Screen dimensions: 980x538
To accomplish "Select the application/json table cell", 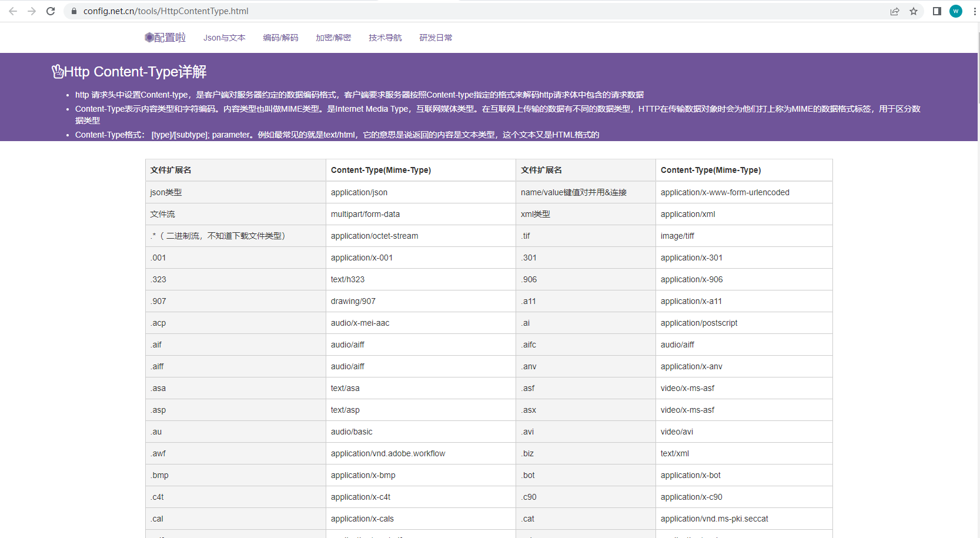I will [x=359, y=192].
